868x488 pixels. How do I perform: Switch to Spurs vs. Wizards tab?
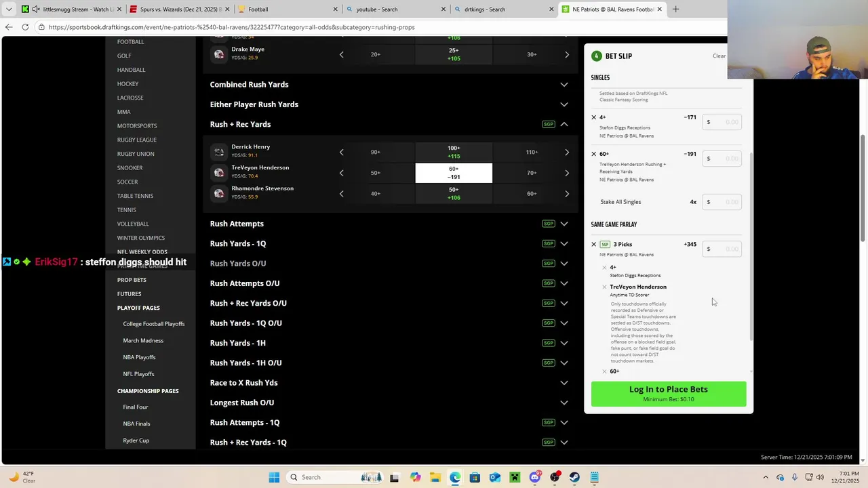point(179,9)
